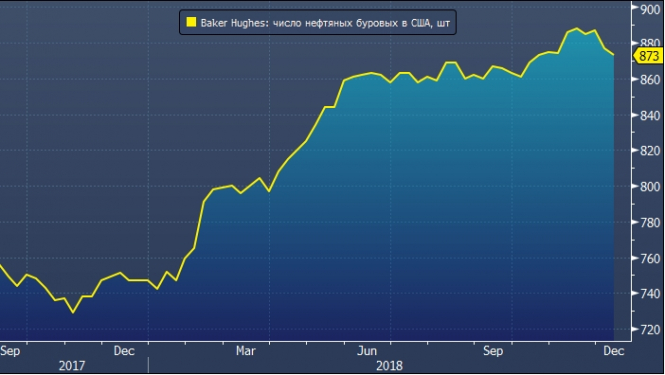Click the 2018 year label
The width and height of the screenshot is (665, 375).
389,366
